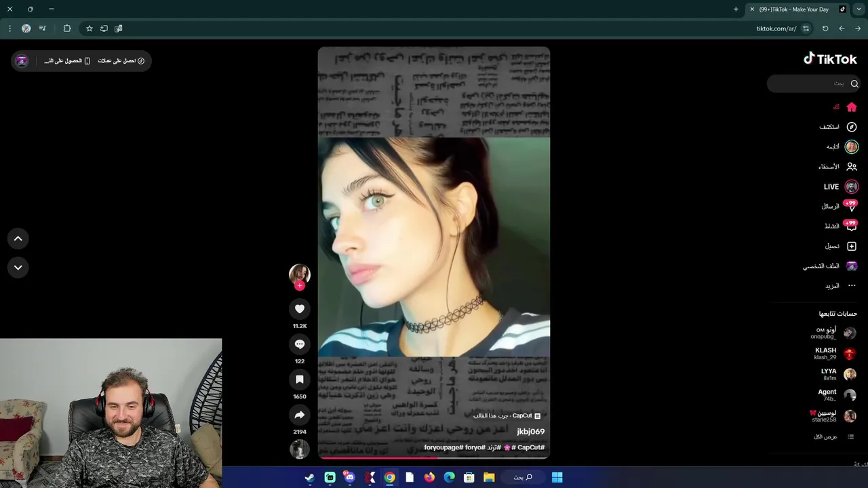This screenshot has height=488, width=868.
Task: Click the taskbar search box
Action: pos(523,477)
